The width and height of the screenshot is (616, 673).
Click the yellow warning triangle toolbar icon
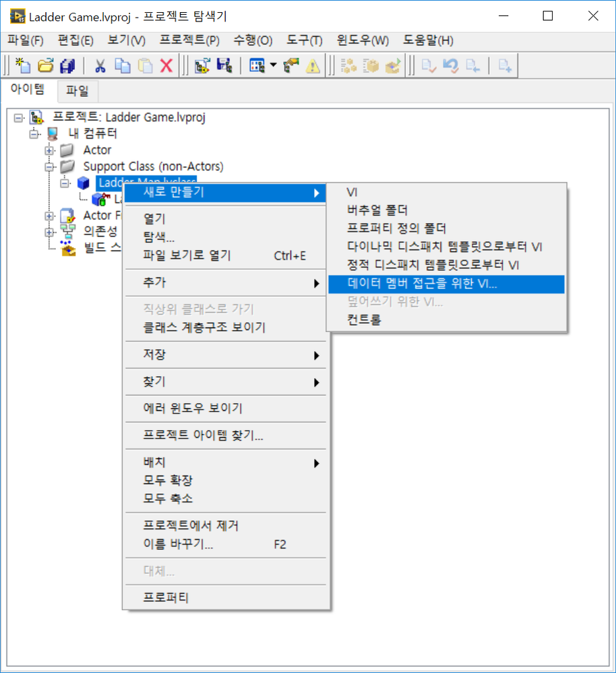(x=313, y=65)
